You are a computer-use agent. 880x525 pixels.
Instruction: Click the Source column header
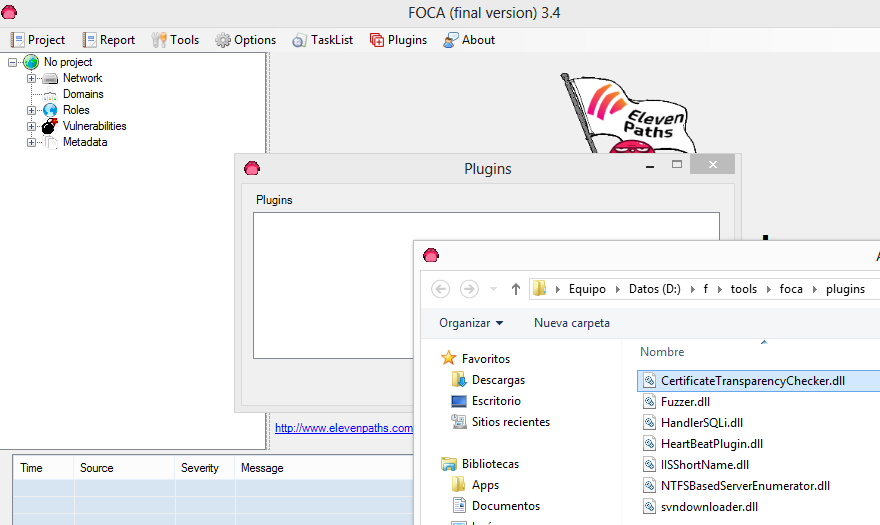tap(124, 468)
